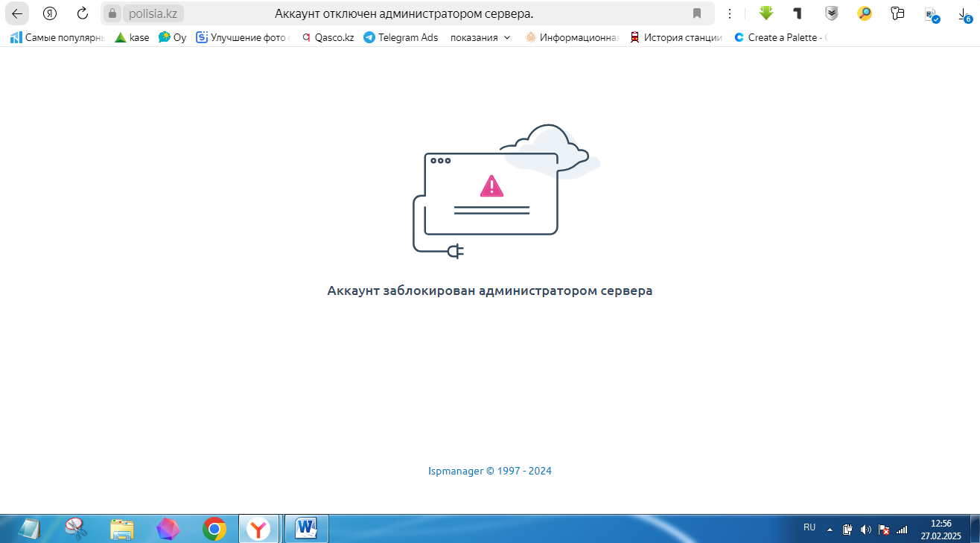Image resolution: width=980 pixels, height=543 pixels.
Task: Click the lock icon in address bar
Action: pos(112,13)
